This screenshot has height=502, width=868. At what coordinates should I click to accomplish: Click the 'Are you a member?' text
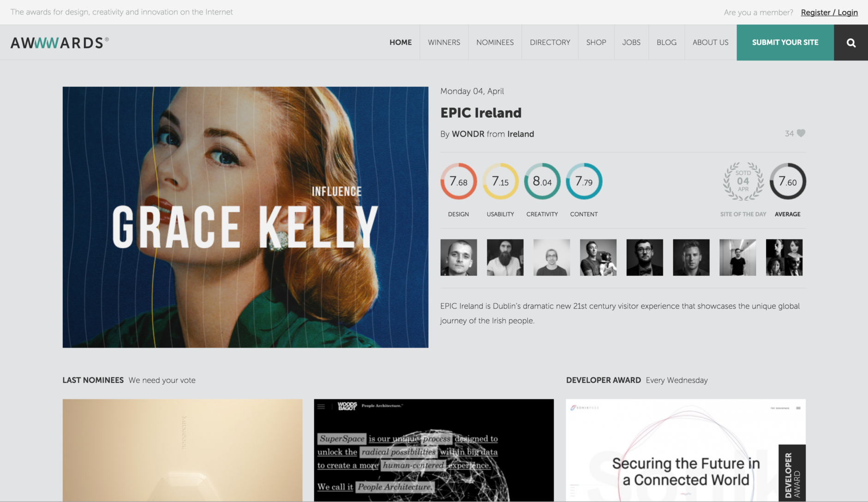(759, 12)
